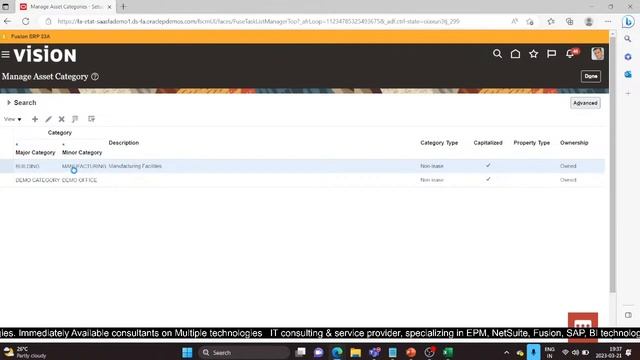The image size is (640, 360).
Task: Click the Done button
Action: click(591, 76)
